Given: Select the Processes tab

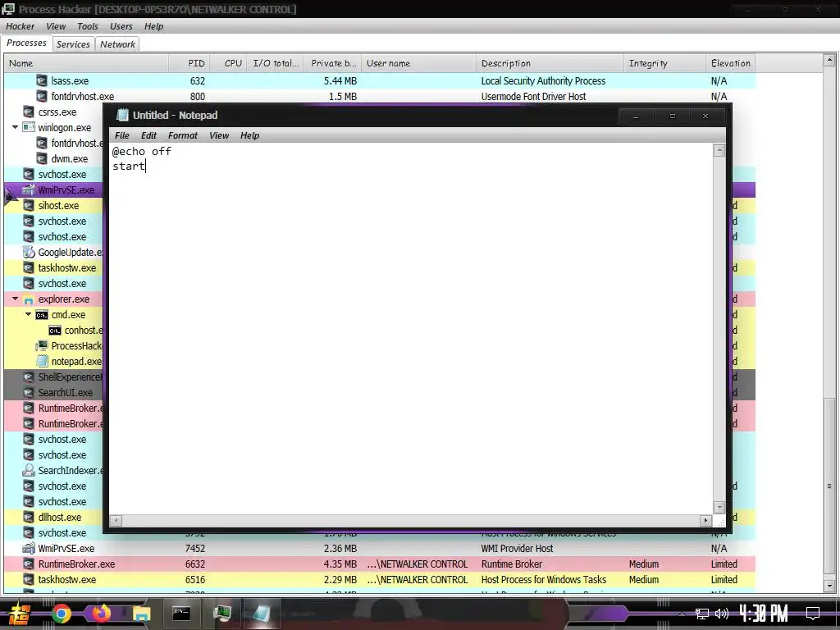Looking at the screenshot, I should pos(26,43).
